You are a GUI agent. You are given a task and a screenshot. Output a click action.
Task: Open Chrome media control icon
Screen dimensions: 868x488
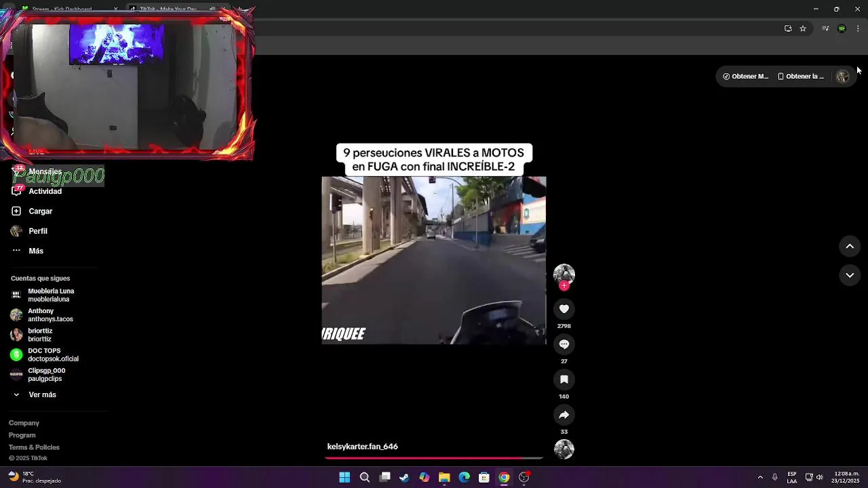825,28
